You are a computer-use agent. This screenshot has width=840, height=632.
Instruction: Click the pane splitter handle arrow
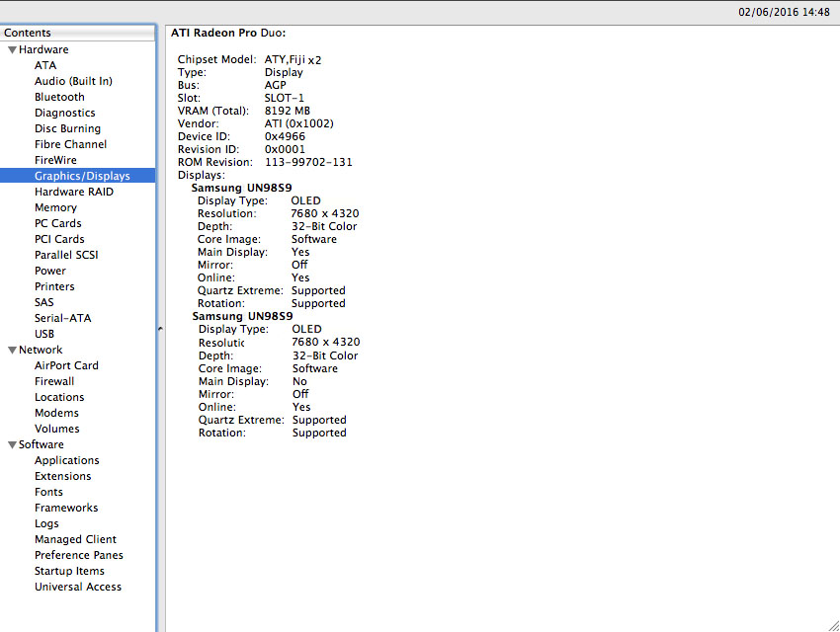[160, 329]
